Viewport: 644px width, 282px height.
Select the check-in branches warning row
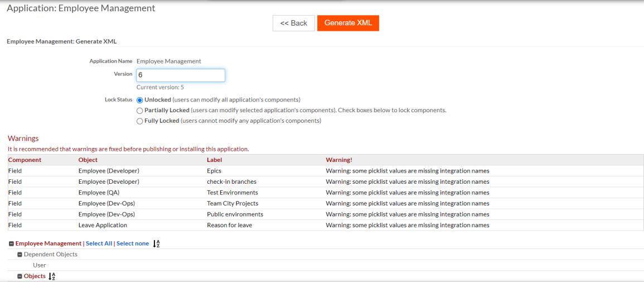[x=231, y=181]
